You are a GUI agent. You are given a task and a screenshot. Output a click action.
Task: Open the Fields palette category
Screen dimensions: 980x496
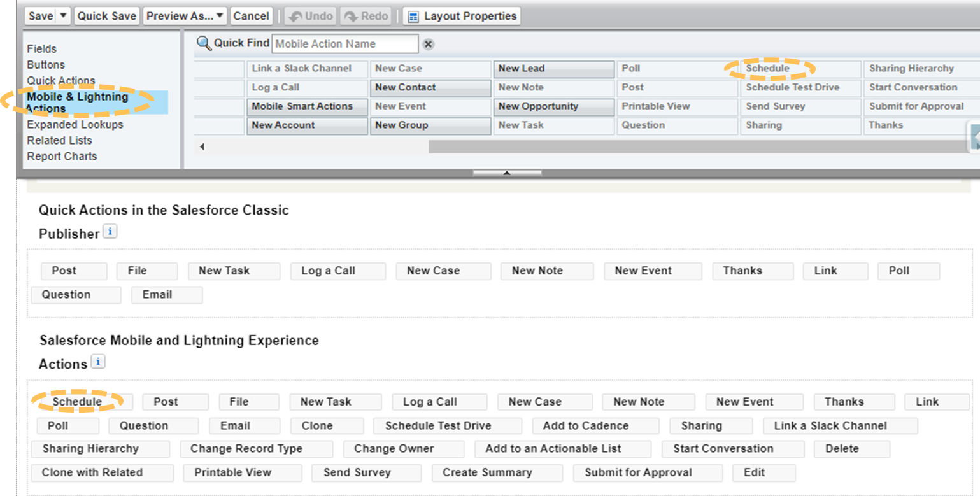tap(41, 49)
